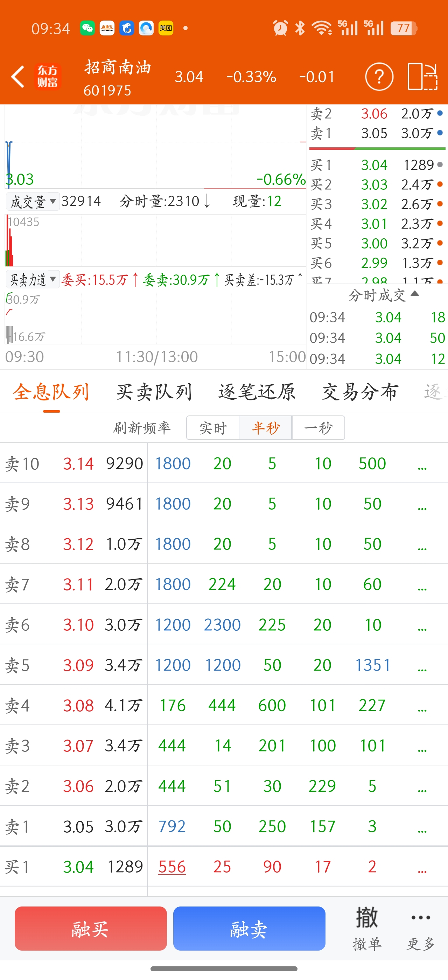Screen dimensions: 448x980
Task: Tap the Wi-Fi signal icon
Action: point(322,28)
